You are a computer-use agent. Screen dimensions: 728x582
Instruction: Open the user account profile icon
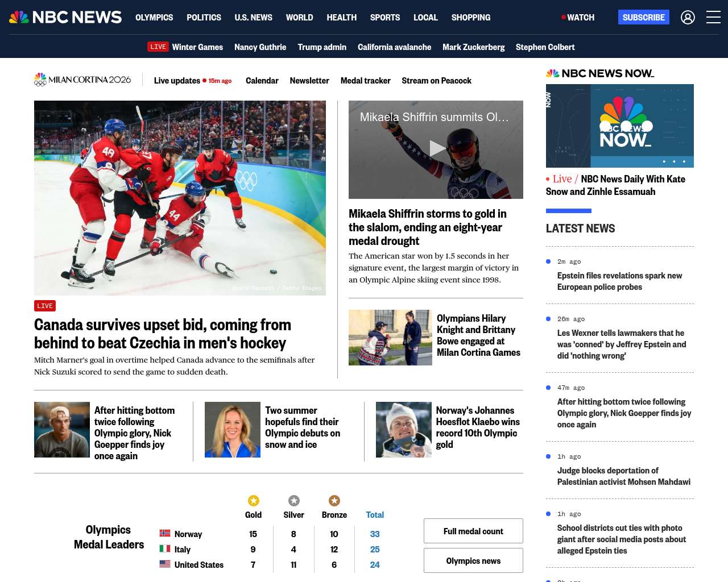(x=688, y=18)
